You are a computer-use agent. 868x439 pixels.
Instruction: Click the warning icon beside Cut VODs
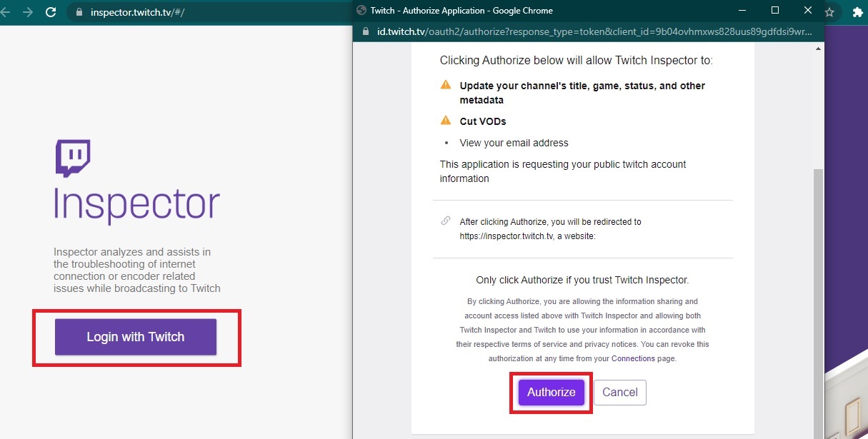(446, 120)
